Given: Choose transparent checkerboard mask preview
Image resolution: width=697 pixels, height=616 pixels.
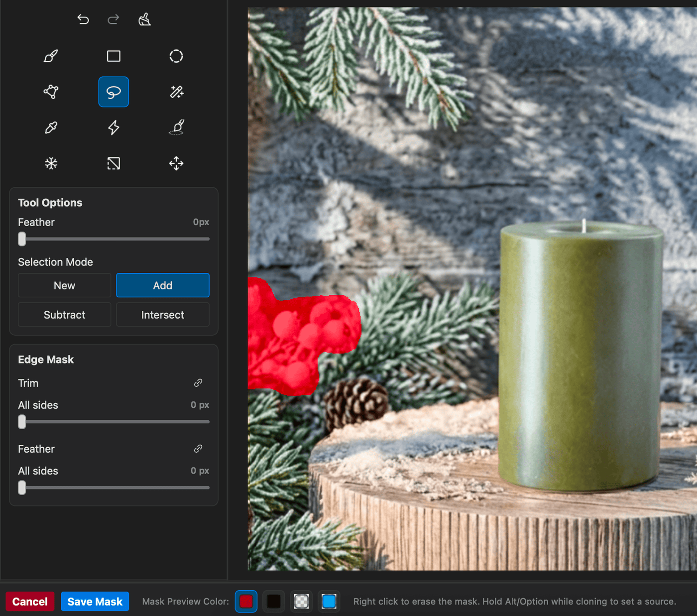Looking at the screenshot, I should pos(301,602).
